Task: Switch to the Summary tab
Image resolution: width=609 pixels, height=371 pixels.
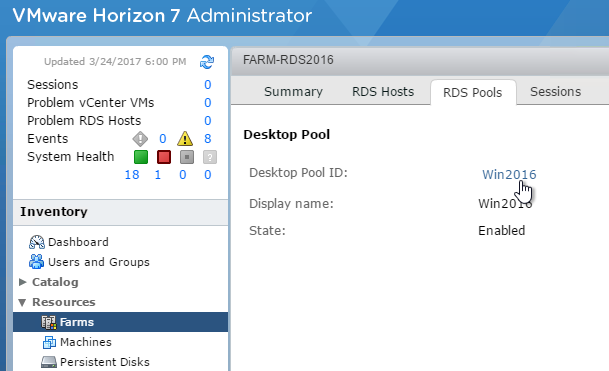Action: (x=293, y=92)
